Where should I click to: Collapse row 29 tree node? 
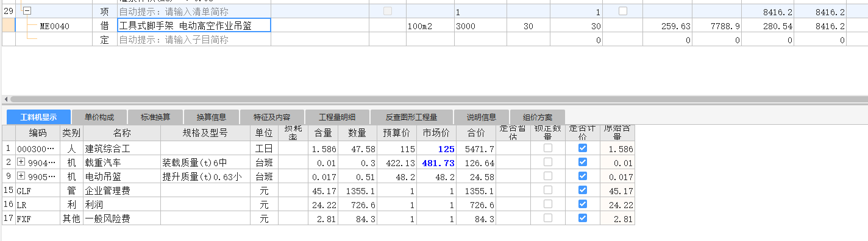27,12
